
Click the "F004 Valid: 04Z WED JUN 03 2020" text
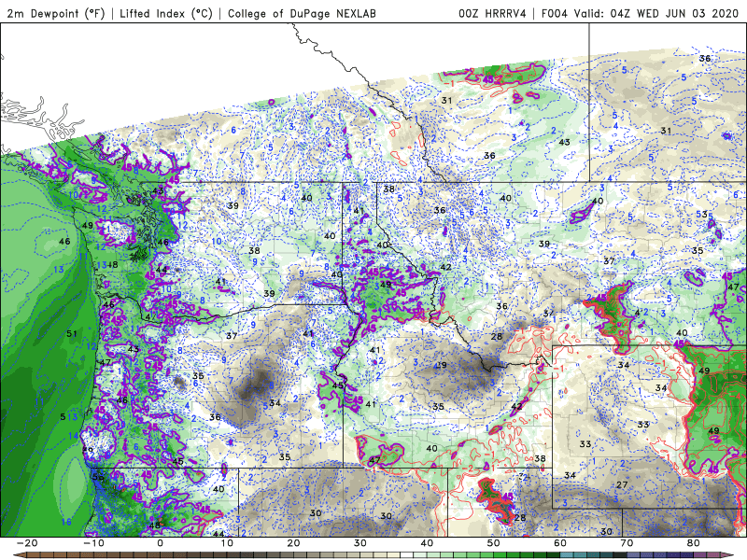[x=640, y=13]
